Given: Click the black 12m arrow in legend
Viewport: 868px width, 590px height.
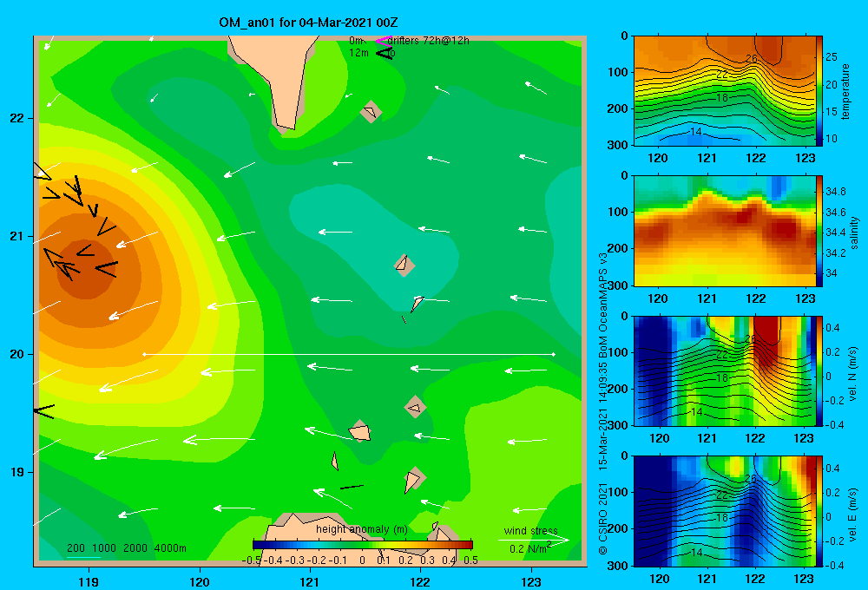Looking at the screenshot, I should 384,53.
